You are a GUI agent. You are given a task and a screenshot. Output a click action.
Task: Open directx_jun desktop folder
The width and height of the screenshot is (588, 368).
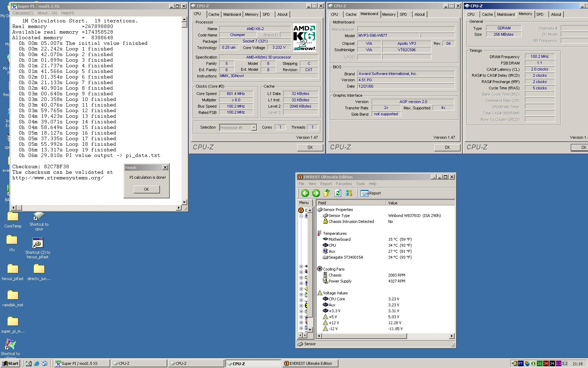point(39,272)
